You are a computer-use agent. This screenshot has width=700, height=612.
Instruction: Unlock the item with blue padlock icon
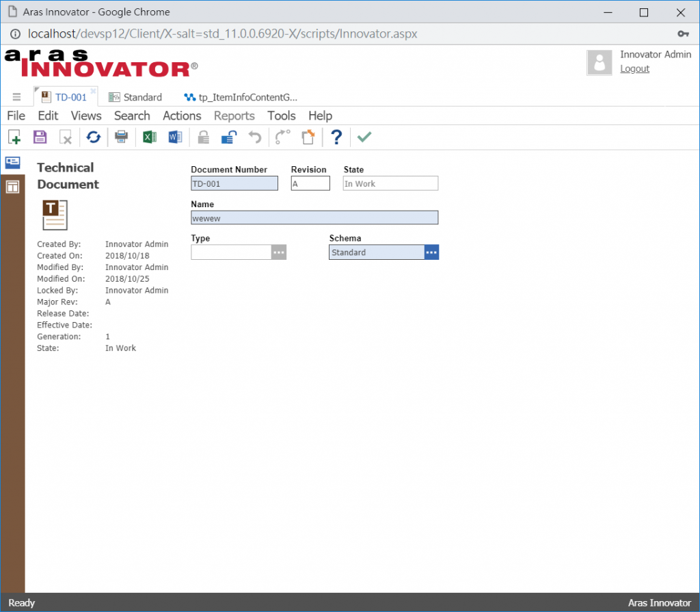click(229, 137)
